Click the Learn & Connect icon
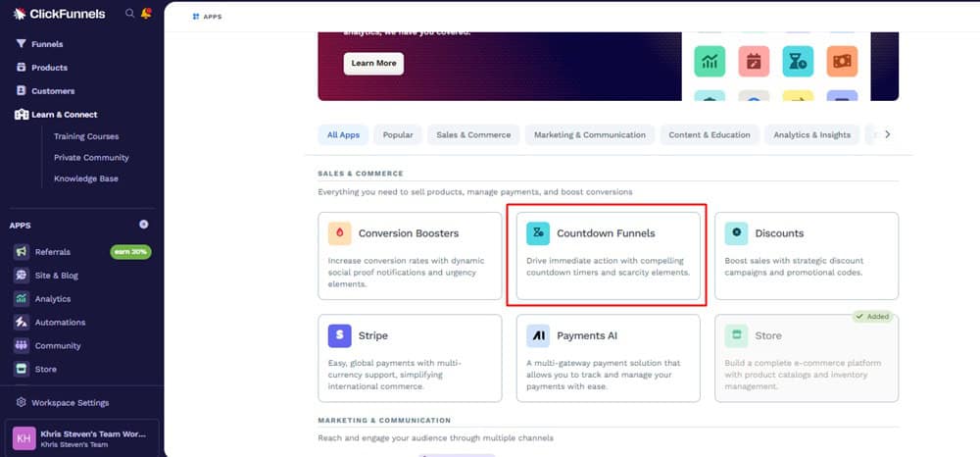This screenshot has width=980, height=457. (x=22, y=115)
